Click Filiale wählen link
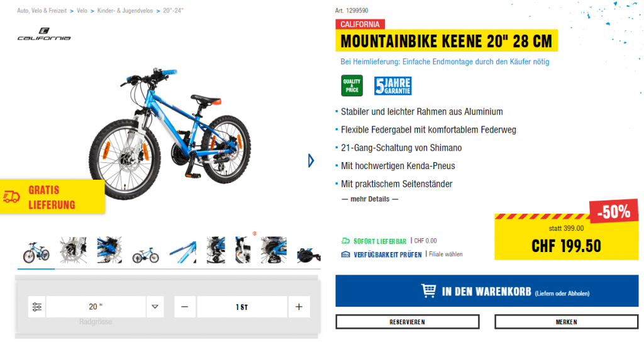644x352 pixels. pyautogui.click(x=446, y=255)
